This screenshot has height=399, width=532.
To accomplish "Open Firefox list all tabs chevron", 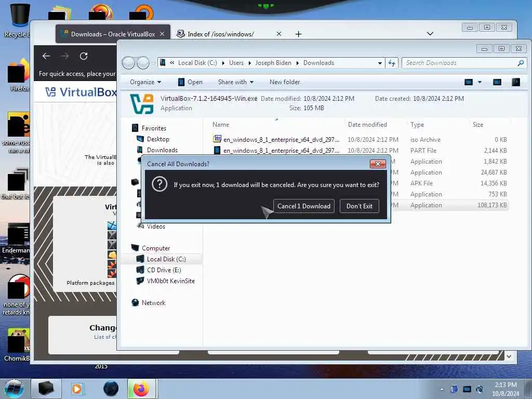I will click(x=430, y=34).
